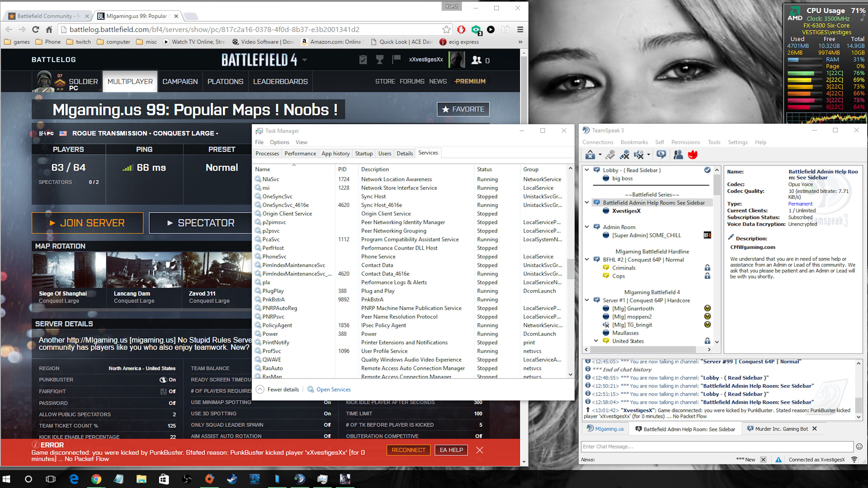Click the TeamSpeak toggle away status icon
This screenshot has width=868, height=488.
pos(610,155)
